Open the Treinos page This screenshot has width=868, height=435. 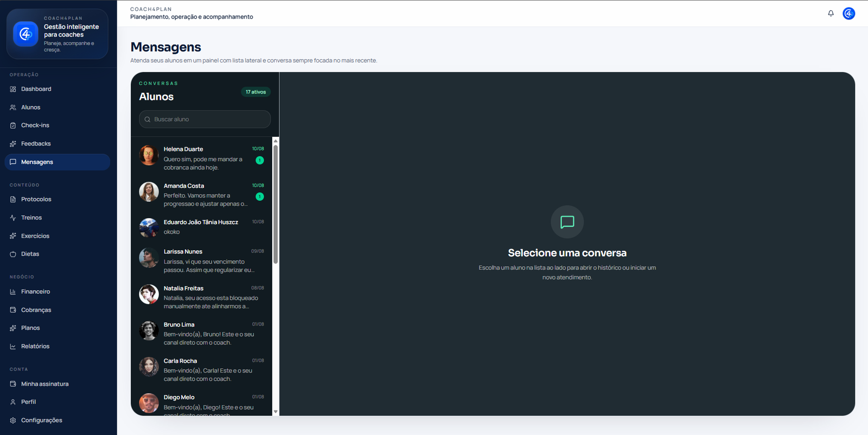click(58, 218)
